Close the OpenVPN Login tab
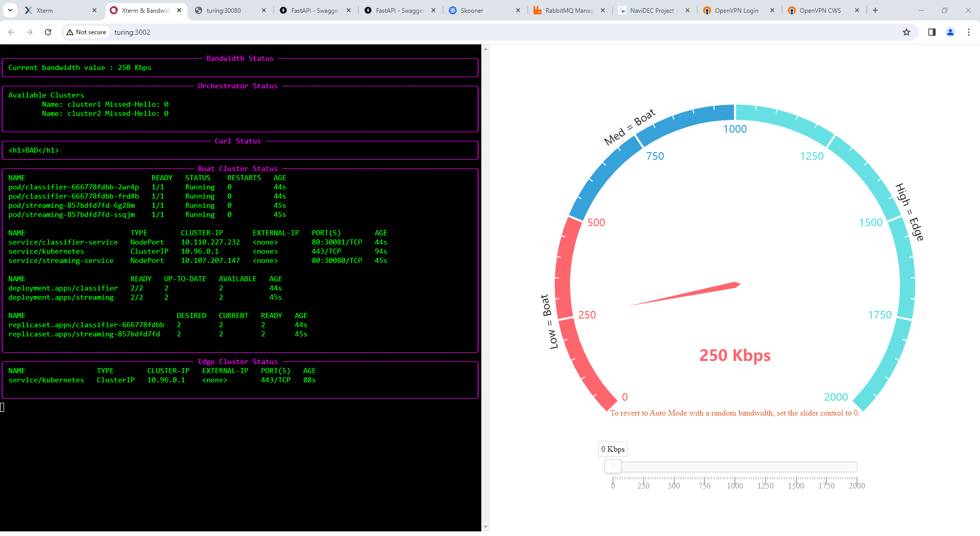The image size is (980, 536). pos(772,10)
